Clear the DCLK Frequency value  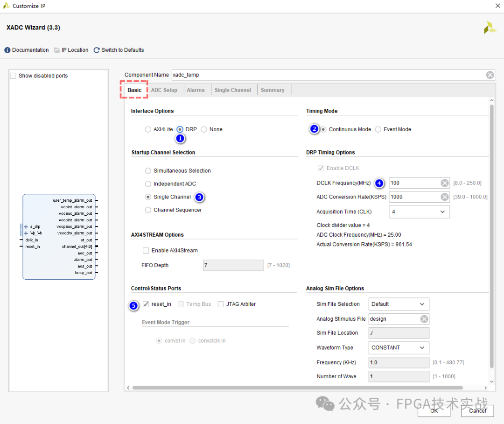click(445, 183)
